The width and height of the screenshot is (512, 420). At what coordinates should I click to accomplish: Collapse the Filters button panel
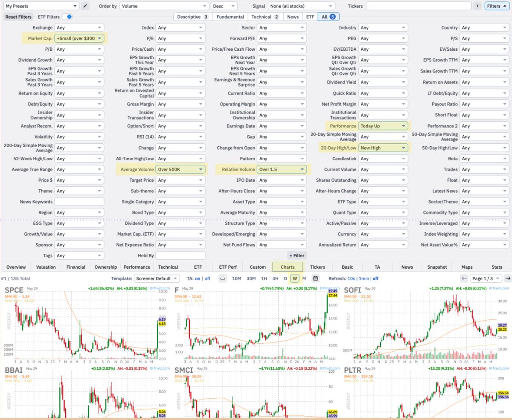point(497,6)
